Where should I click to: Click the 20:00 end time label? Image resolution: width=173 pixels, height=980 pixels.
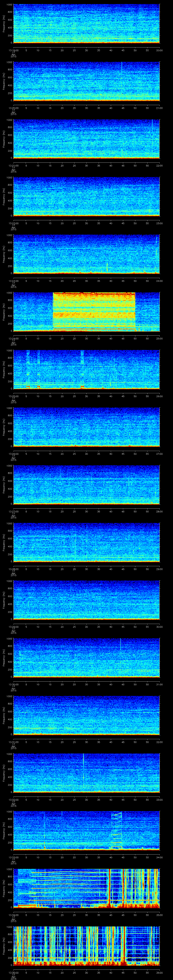tap(159, 50)
